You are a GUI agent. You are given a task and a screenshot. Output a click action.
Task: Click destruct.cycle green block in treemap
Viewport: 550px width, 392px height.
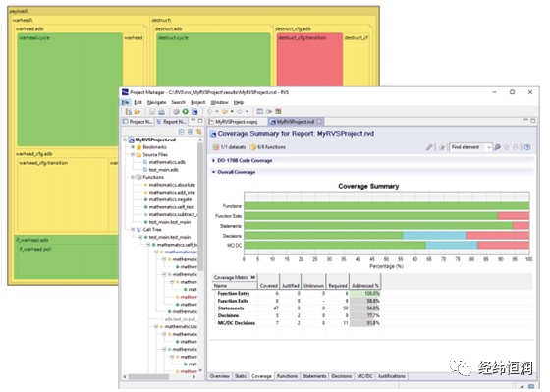tap(213, 60)
